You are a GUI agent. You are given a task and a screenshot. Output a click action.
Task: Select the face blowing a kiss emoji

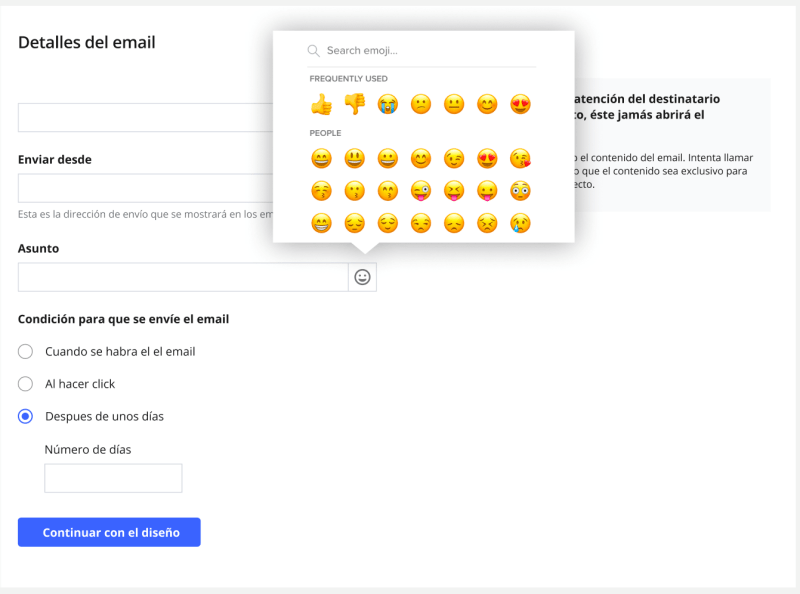click(520, 158)
